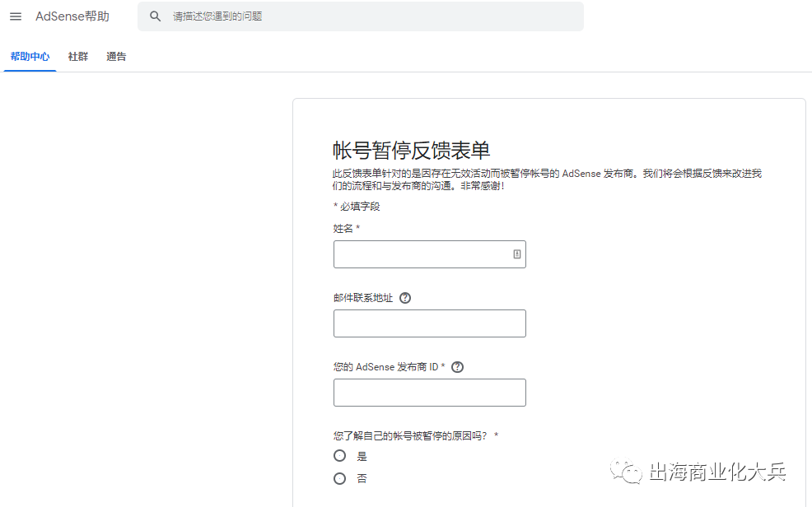Click the 邮件联系地址 input box
This screenshot has width=812, height=507.
point(429,323)
